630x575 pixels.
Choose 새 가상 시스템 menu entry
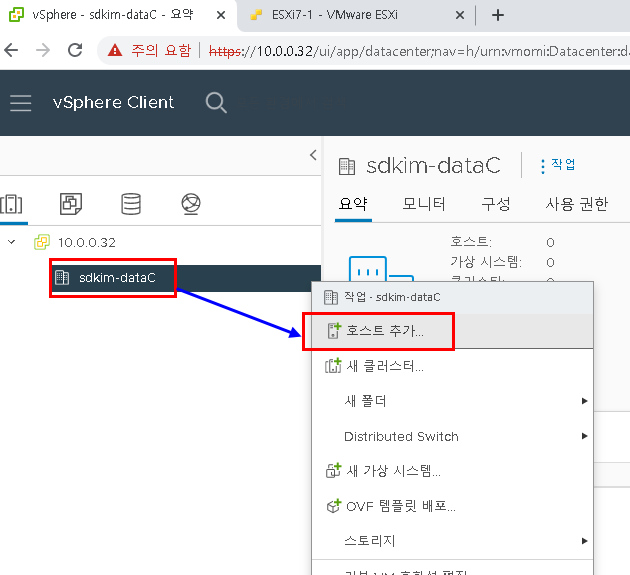click(452, 471)
